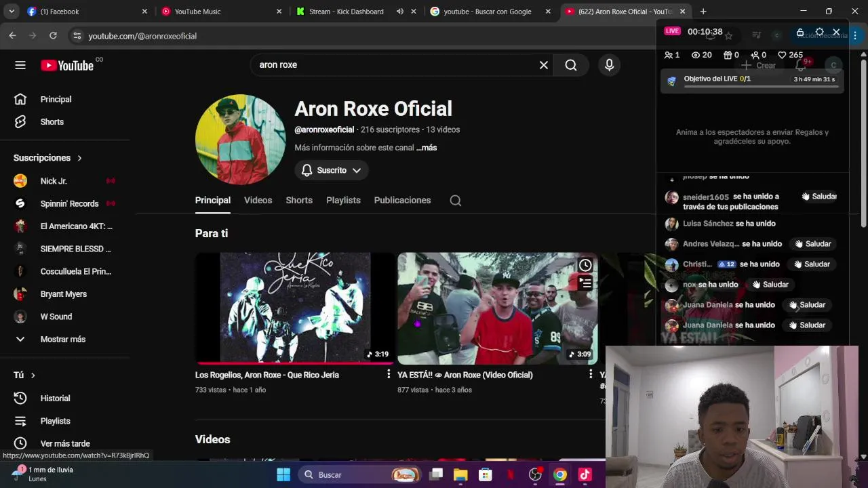Open Ver más tarde list
This screenshot has width=868, height=488.
pos(65,443)
